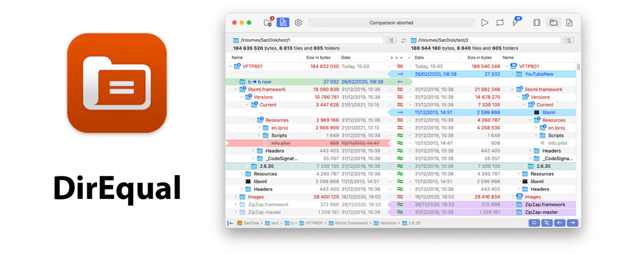This screenshot has height=254, width=644.
Task: Collapse left Resources folder under Current
Action: tap(253, 120)
